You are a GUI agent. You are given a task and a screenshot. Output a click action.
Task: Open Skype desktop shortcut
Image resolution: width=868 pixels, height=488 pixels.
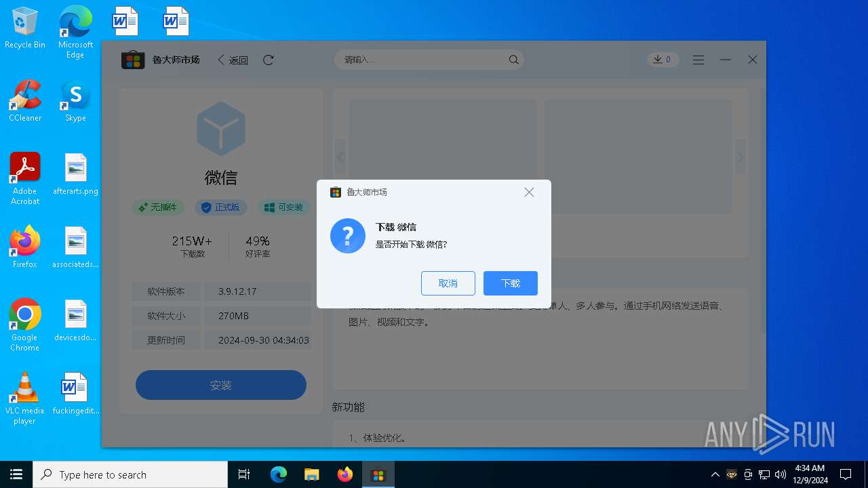pyautogui.click(x=75, y=101)
